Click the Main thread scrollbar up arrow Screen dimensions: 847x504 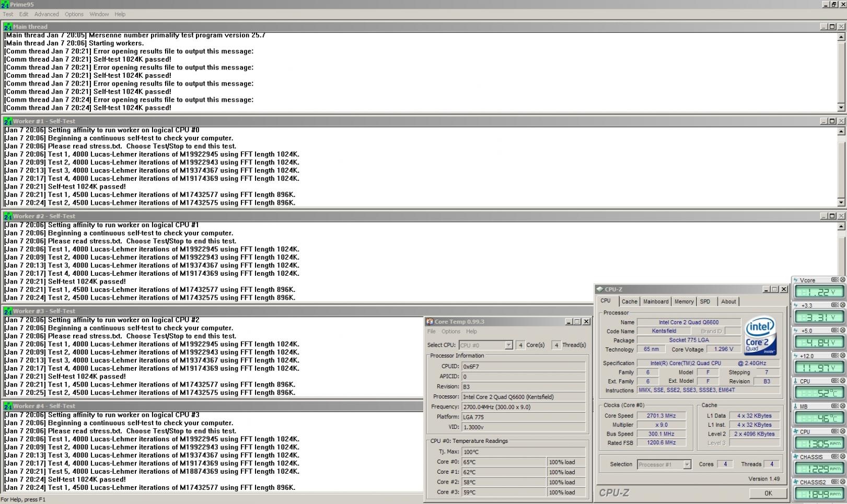click(841, 37)
